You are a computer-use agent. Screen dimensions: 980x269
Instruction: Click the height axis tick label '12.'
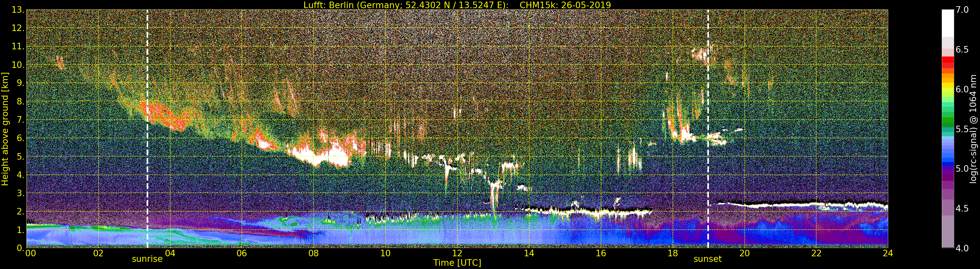[18, 28]
